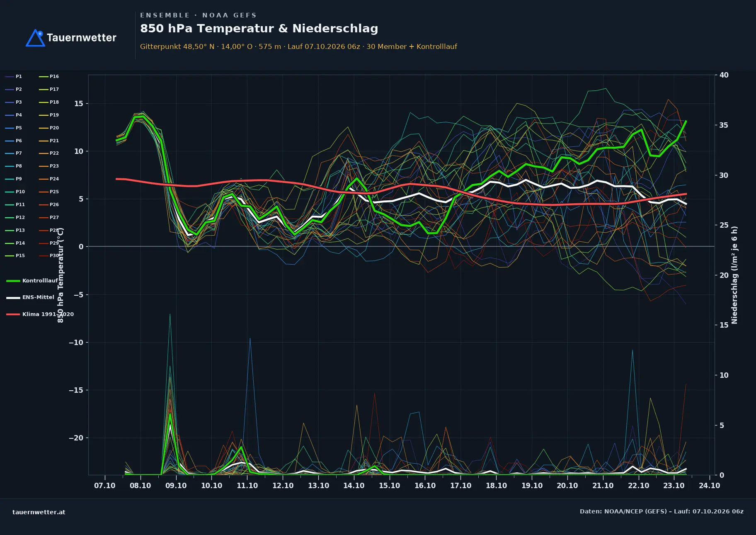Click the 07.10 date label on x-axis
756x535 pixels.
(x=105, y=486)
